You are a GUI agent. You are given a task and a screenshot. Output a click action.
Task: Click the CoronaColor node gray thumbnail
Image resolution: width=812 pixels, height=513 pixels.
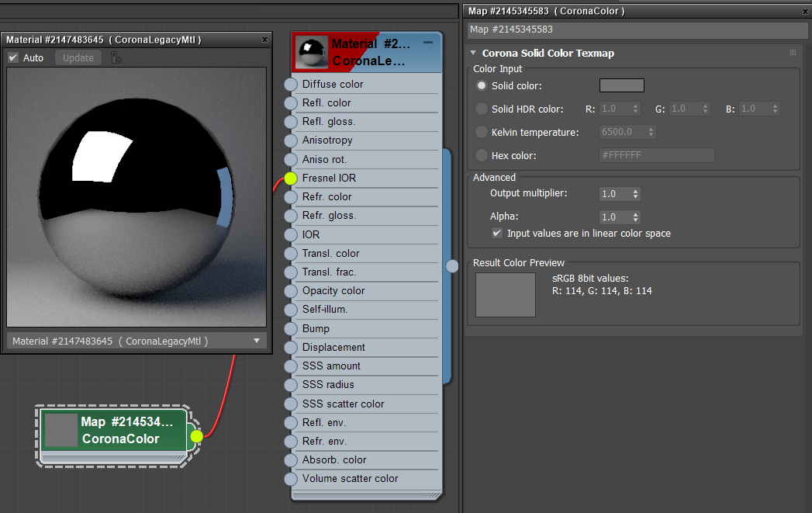click(x=60, y=430)
